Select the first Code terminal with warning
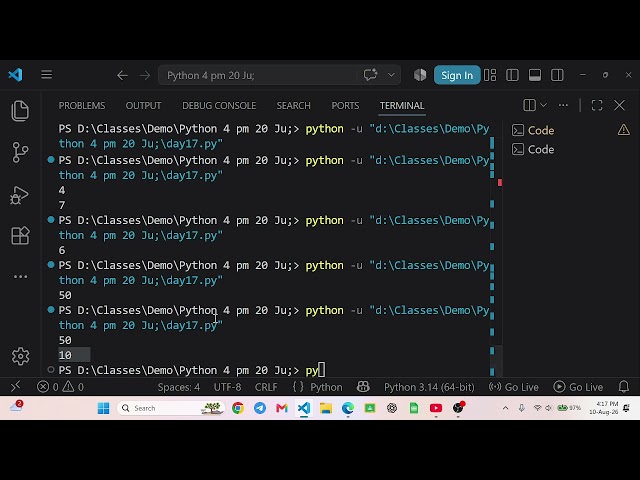640x480 pixels. click(x=571, y=130)
